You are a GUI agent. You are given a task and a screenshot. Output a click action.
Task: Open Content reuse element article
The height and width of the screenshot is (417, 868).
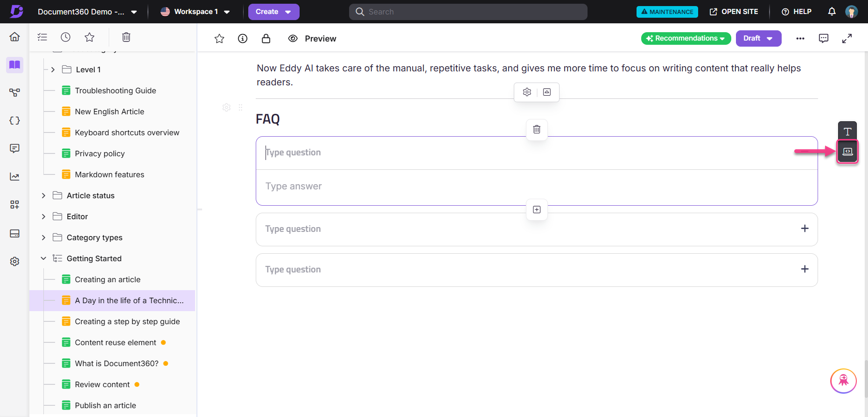click(115, 342)
